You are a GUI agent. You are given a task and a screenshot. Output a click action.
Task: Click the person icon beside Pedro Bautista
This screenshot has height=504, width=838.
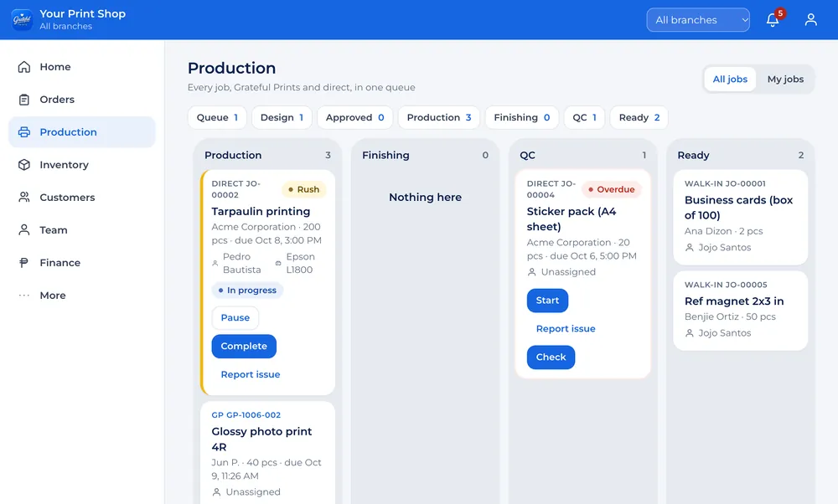pyautogui.click(x=215, y=263)
